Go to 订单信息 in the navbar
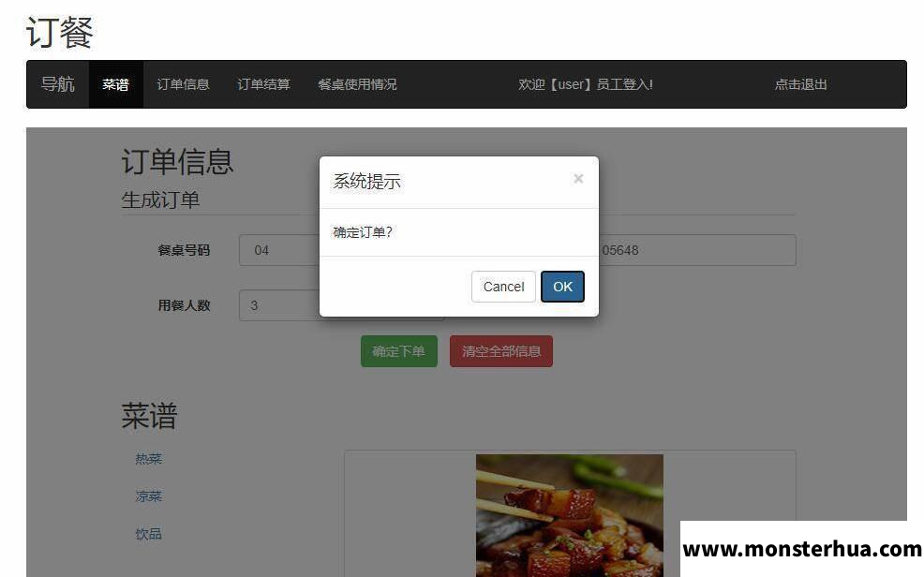This screenshot has width=924, height=577. pyautogui.click(x=184, y=84)
